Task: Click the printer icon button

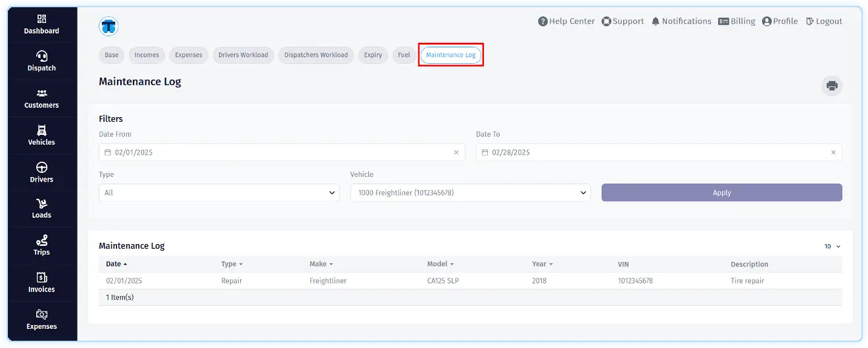Action: coord(832,86)
